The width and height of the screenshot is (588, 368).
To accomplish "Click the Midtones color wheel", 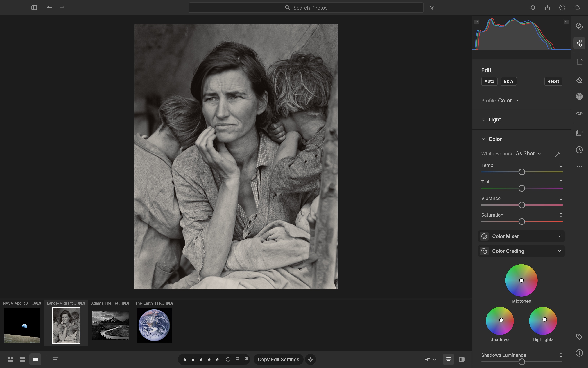I will click(521, 280).
